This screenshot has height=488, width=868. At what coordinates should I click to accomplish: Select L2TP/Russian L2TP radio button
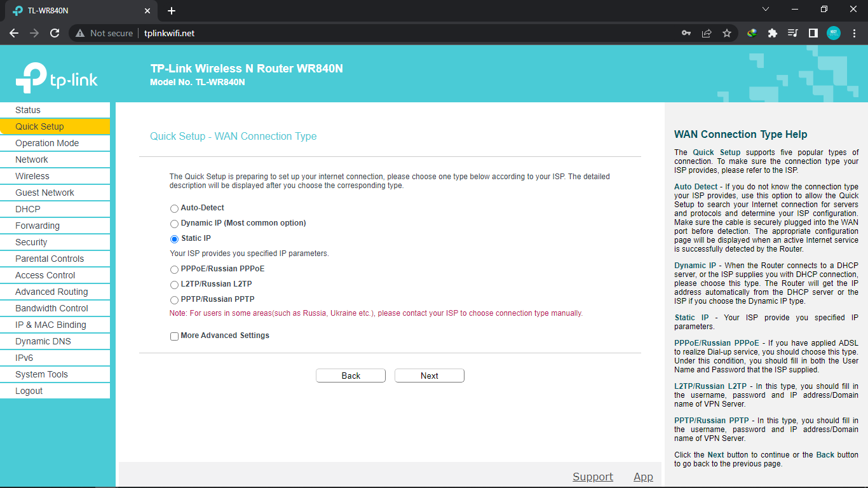tap(174, 285)
